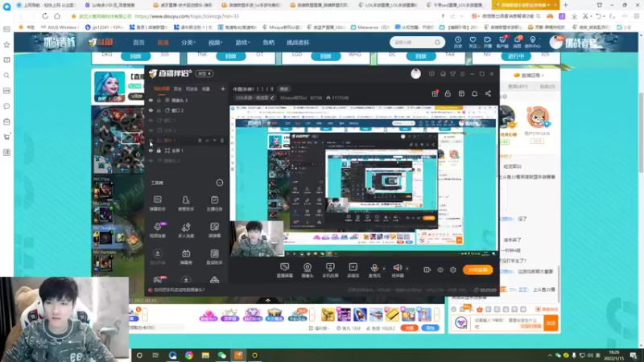Open 游戏 dropdown in Douyu navigation
The width and height of the screenshot is (644, 362).
[x=242, y=43]
